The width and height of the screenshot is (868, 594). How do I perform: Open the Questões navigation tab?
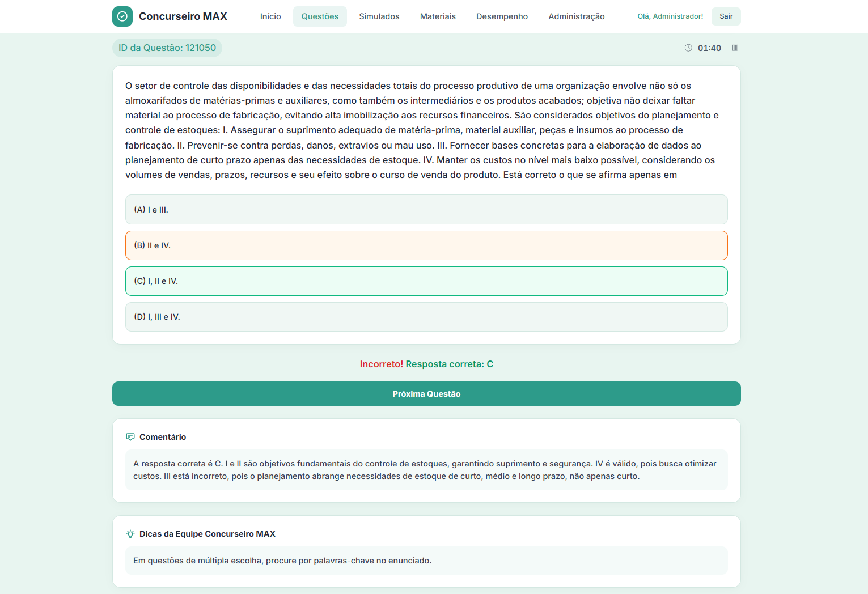(320, 16)
